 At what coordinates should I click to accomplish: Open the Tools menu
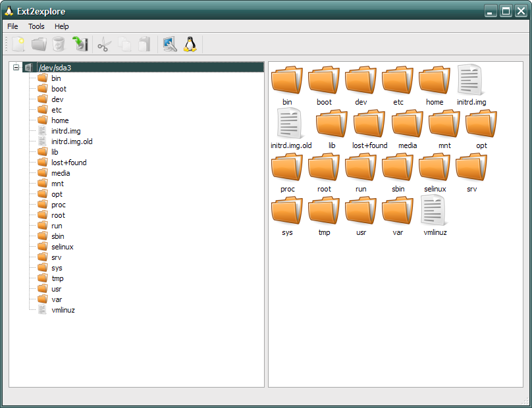coord(36,26)
